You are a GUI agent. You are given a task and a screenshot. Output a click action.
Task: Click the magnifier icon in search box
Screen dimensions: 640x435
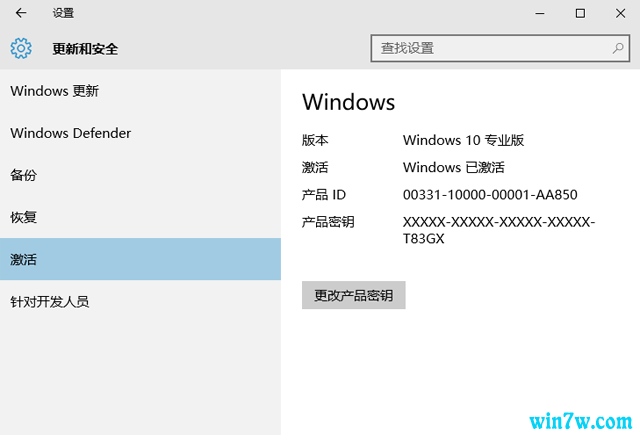(x=618, y=47)
